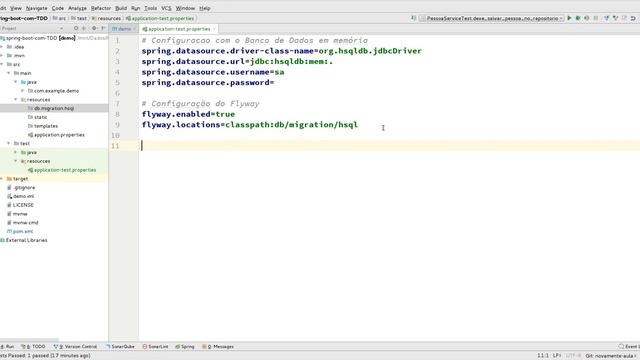Switch to the demo editor tab

coord(124,29)
